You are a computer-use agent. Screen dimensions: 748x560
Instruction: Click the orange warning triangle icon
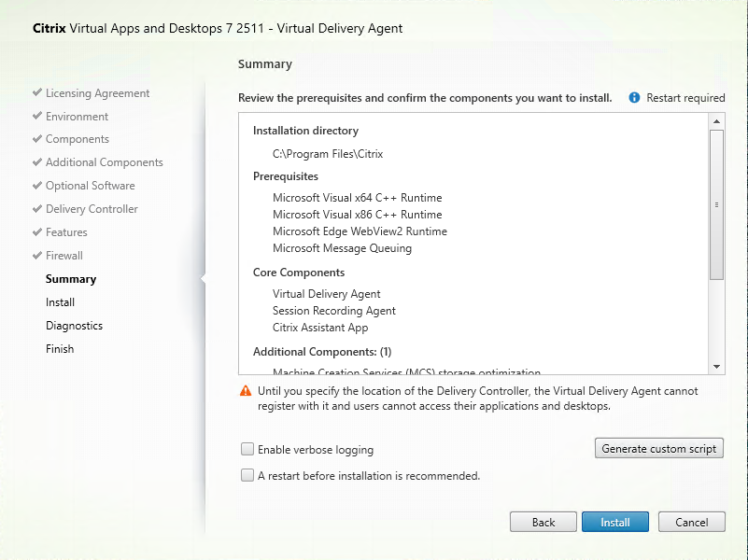pyautogui.click(x=246, y=391)
